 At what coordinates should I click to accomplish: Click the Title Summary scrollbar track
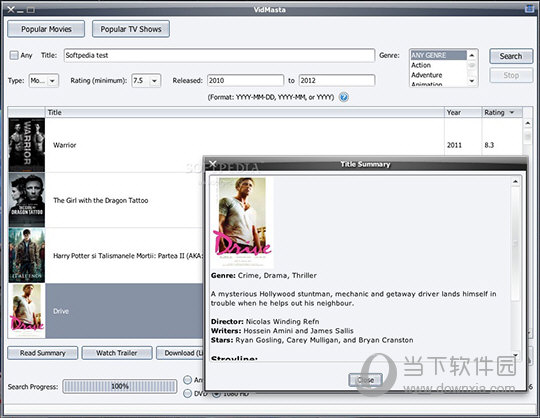[516, 269]
